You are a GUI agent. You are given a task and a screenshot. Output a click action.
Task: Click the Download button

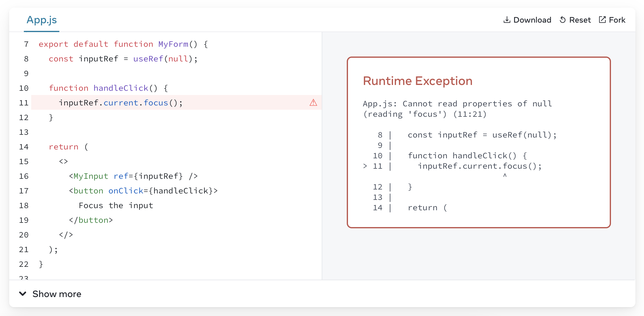(527, 20)
